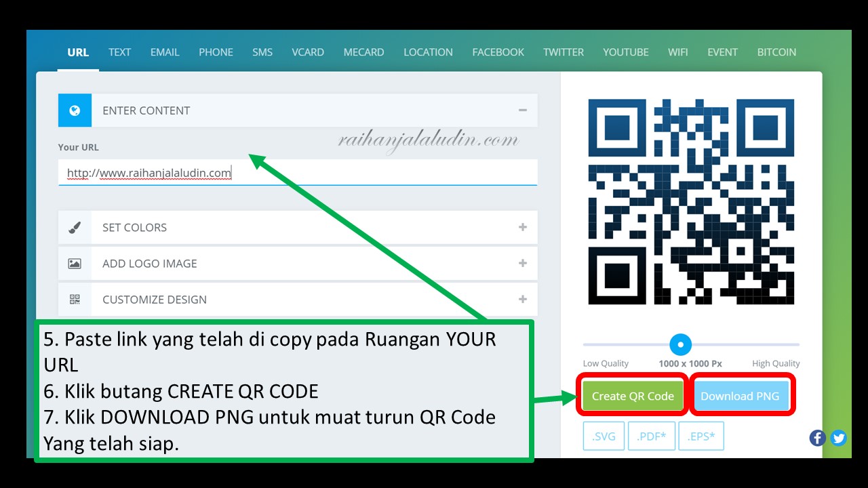Viewport: 868px width, 488px height.
Task: Click the High Quality label
Action: pos(776,363)
